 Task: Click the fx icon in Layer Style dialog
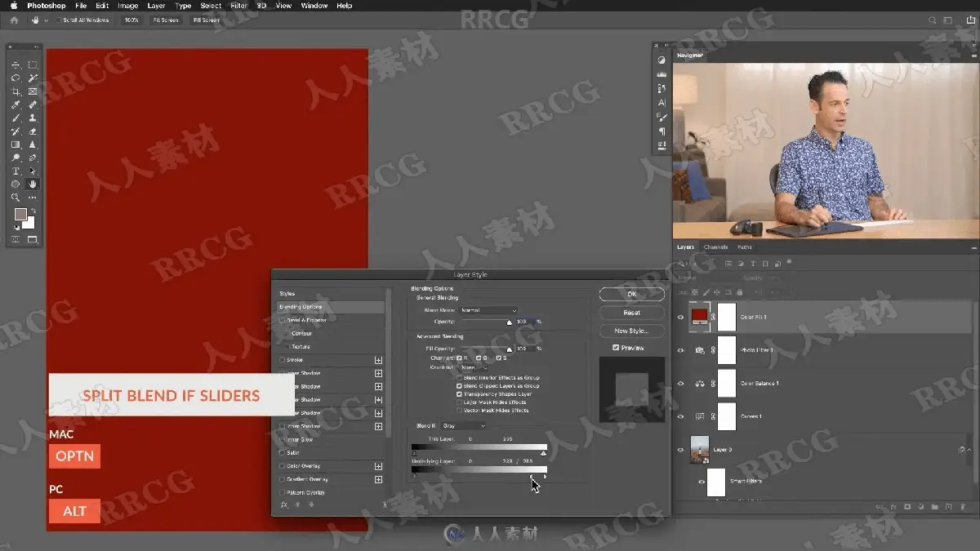284,504
